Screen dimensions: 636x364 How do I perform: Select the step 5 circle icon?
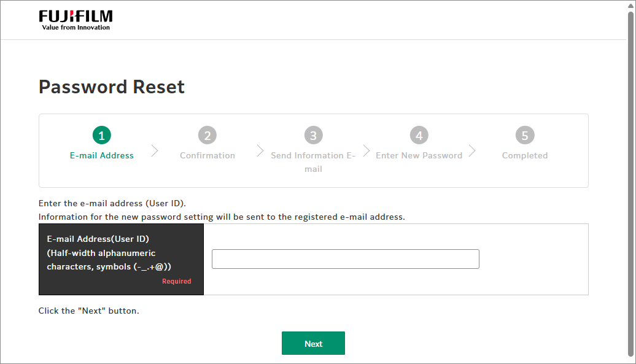(525, 135)
